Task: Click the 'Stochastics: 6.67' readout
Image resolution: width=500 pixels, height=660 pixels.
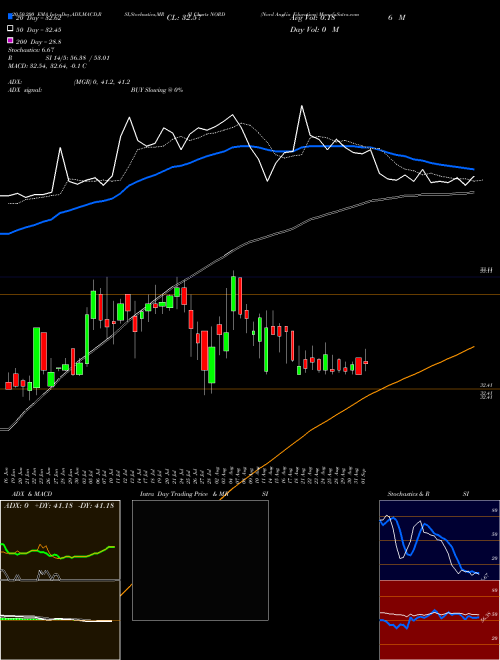Action: (31, 50)
